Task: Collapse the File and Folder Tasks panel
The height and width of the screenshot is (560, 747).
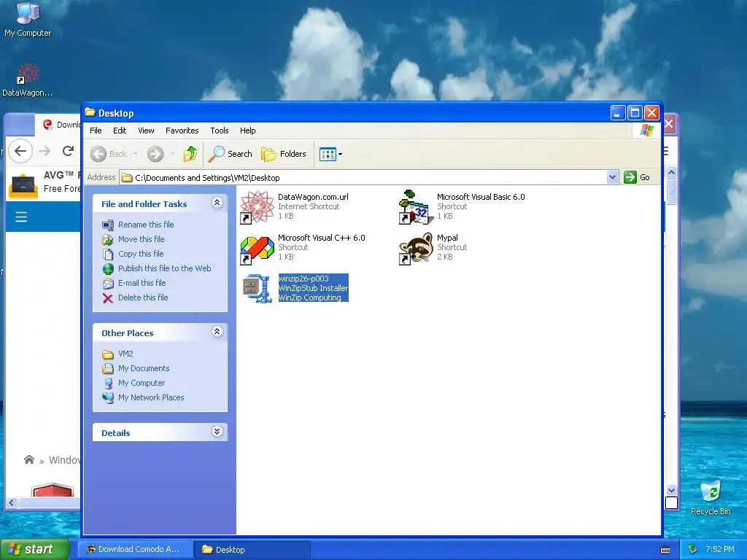Action: coord(217,203)
